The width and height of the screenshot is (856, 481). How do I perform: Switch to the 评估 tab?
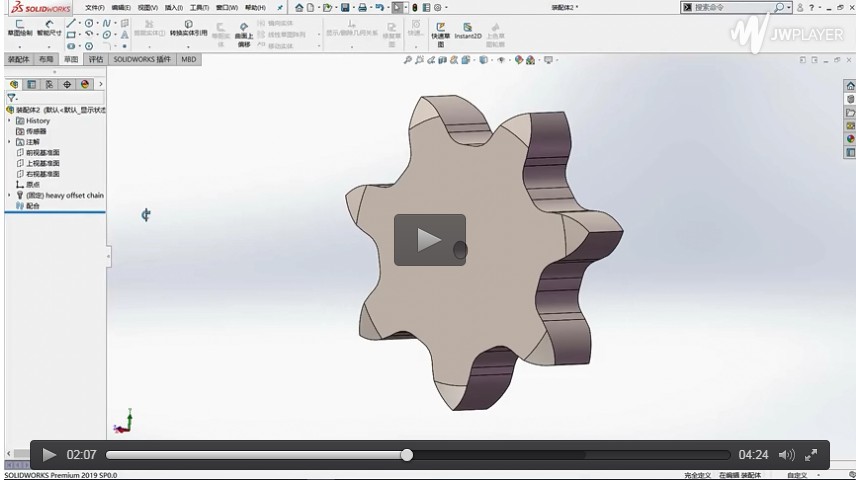tap(96, 59)
